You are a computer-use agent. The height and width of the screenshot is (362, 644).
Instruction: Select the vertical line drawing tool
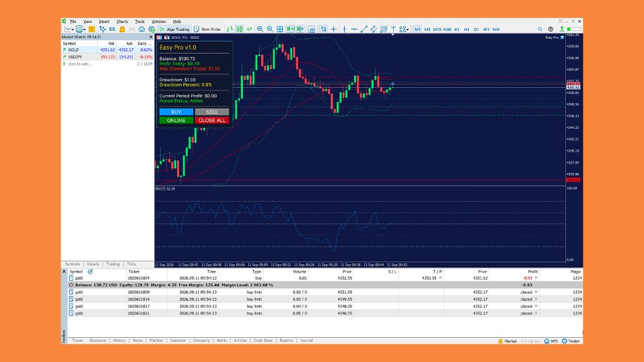pyautogui.click(x=344, y=29)
